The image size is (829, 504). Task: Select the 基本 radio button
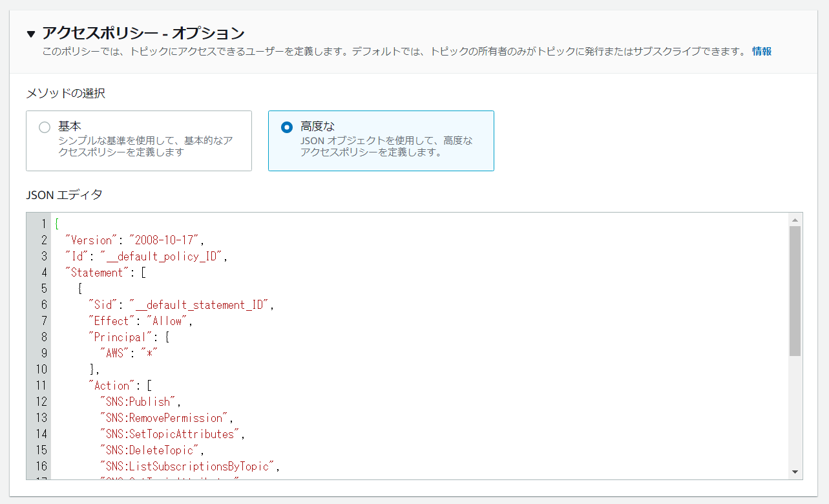click(45, 127)
